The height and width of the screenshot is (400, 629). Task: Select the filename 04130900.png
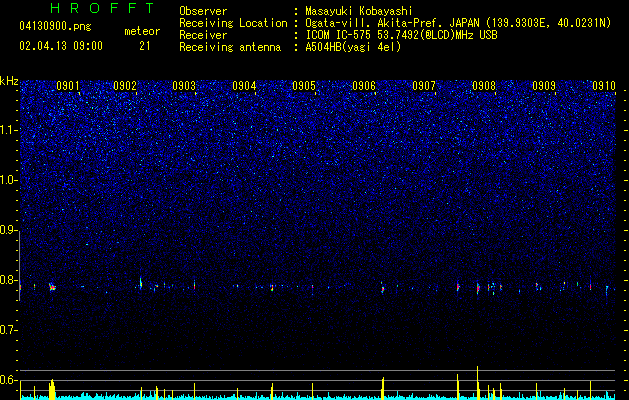(55, 27)
